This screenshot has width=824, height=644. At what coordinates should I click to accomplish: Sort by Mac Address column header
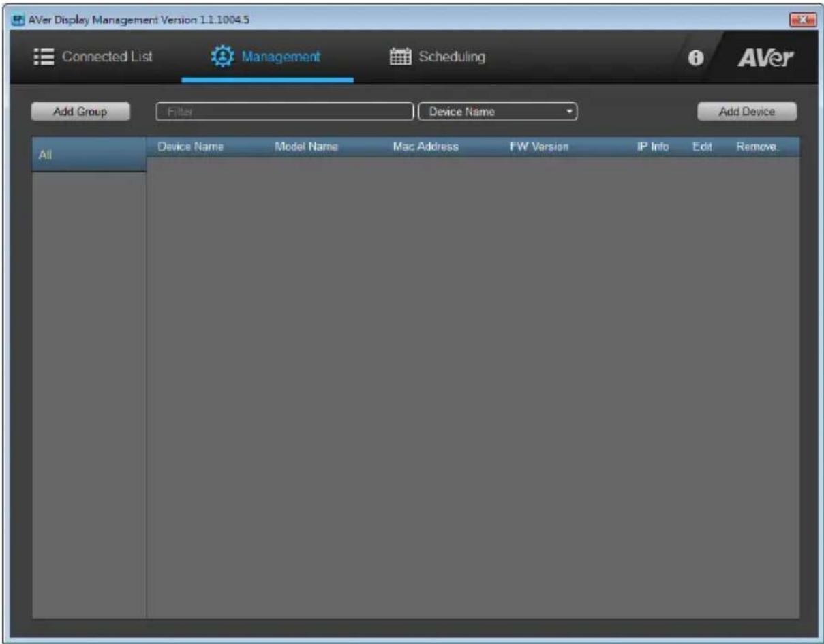(x=425, y=147)
